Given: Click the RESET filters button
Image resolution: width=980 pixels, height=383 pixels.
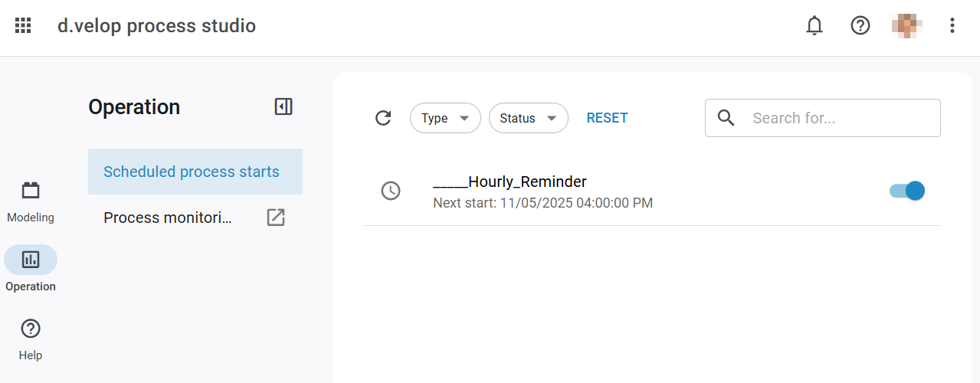Looking at the screenshot, I should pos(607,118).
